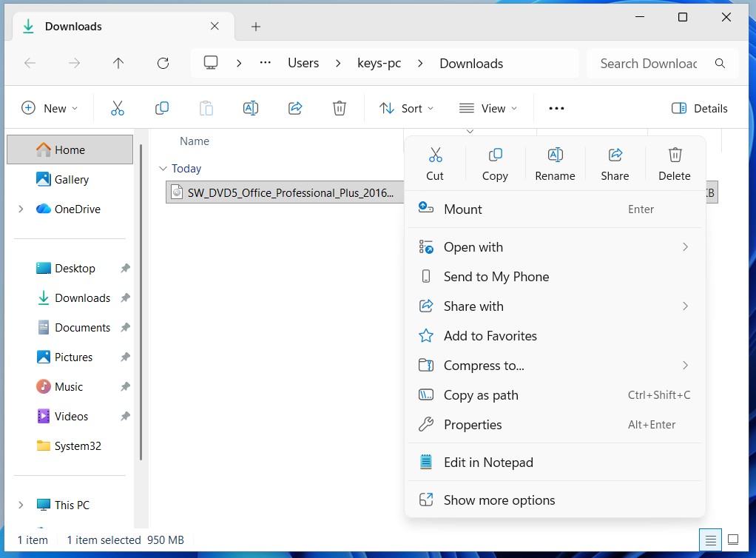This screenshot has height=558, width=756.
Task: Navigate up one folder level
Action: tap(118, 64)
